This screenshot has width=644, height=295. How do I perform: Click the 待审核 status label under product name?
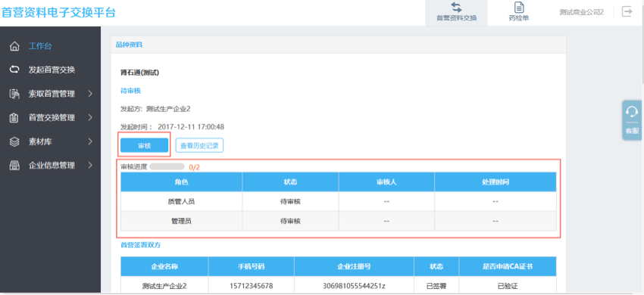(130, 91)
